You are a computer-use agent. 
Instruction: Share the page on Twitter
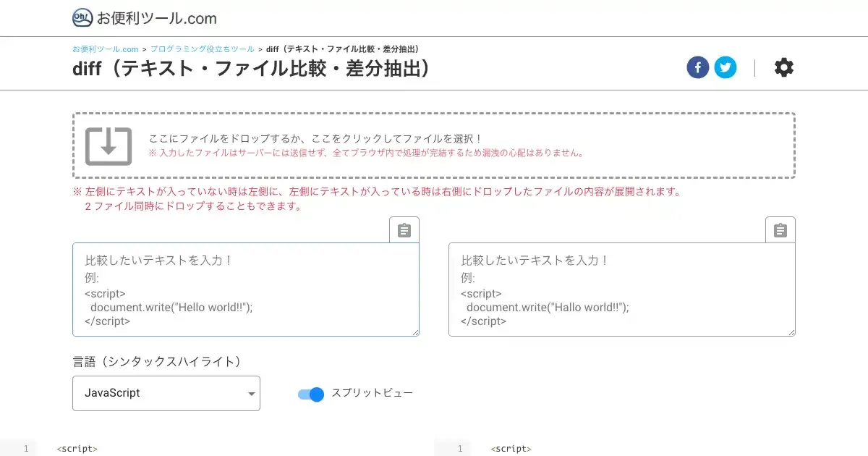pyautogui.click(x=725, y=68)
